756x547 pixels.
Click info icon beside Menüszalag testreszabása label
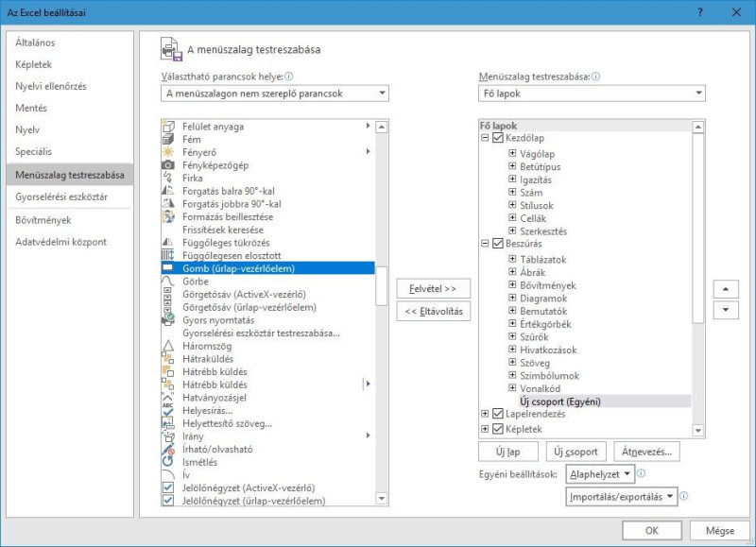point(596,77)
